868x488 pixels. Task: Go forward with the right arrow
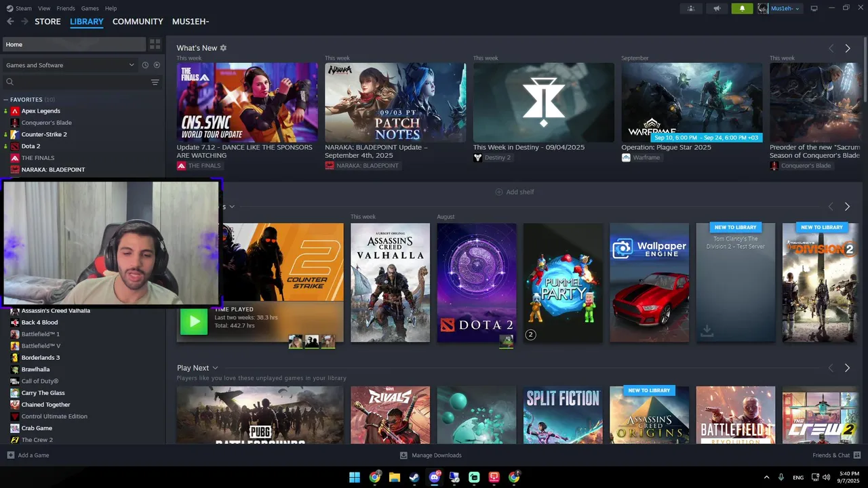click(x=25, y=22)
